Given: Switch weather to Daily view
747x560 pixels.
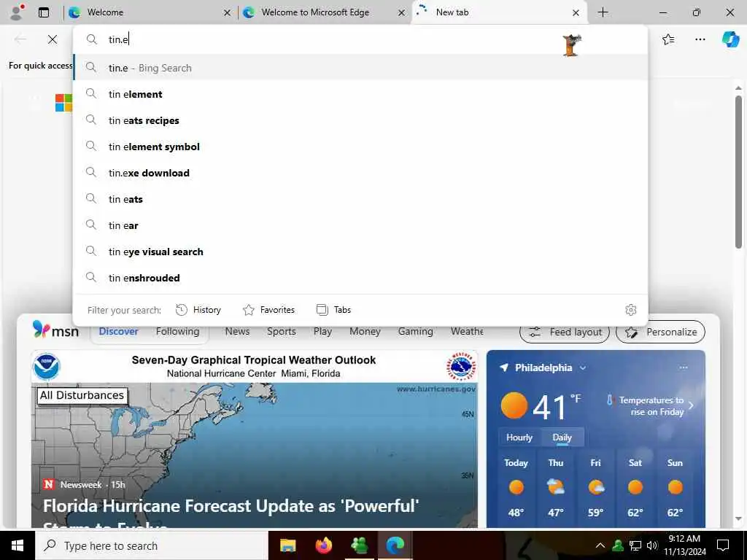Looking at the screenshot, I should [x=562, y=437].
